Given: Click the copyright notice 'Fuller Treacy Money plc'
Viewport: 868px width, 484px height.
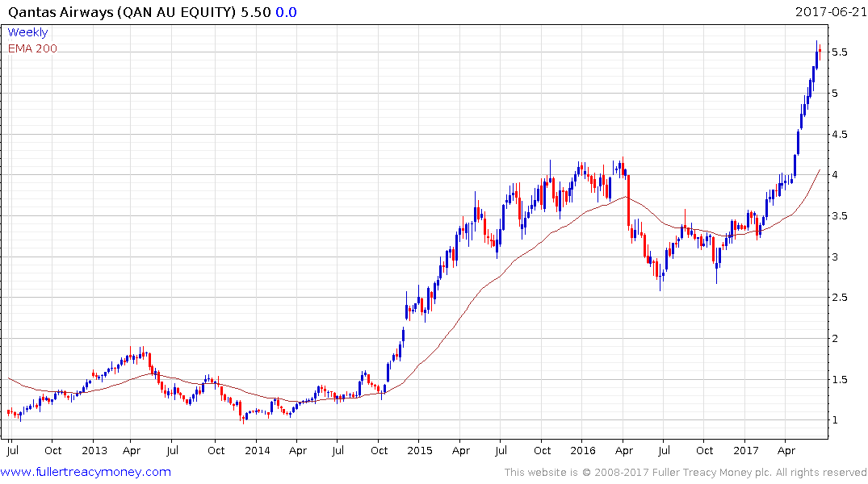Looking at the screenshot, I should point(712,473).
